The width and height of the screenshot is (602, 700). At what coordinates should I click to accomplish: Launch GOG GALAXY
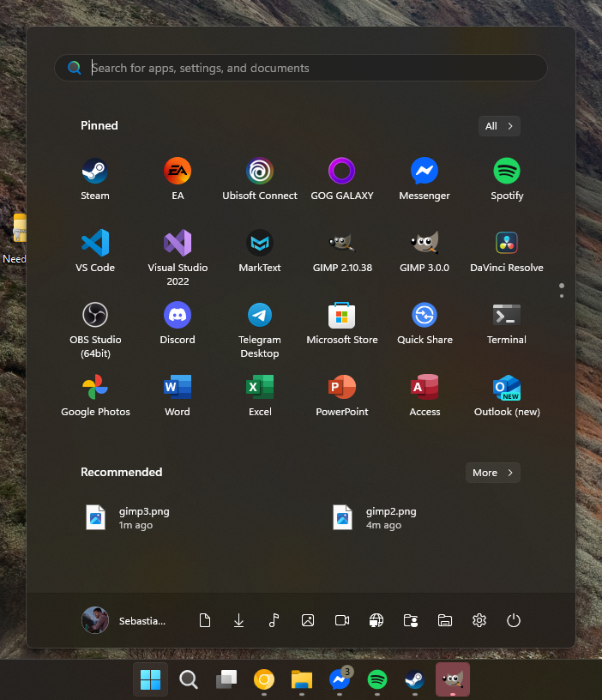point(342,179)
